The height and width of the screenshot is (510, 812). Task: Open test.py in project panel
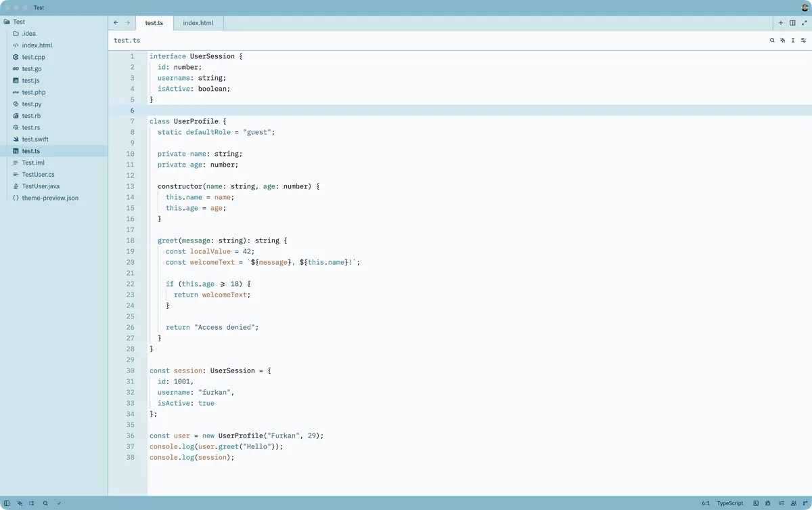[54, 104]
